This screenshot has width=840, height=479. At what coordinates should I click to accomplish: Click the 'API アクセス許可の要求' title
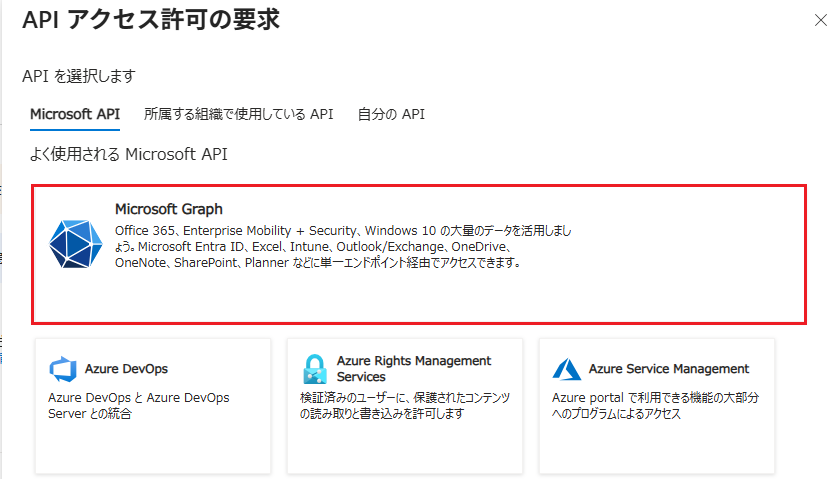[x=151, y=20]
